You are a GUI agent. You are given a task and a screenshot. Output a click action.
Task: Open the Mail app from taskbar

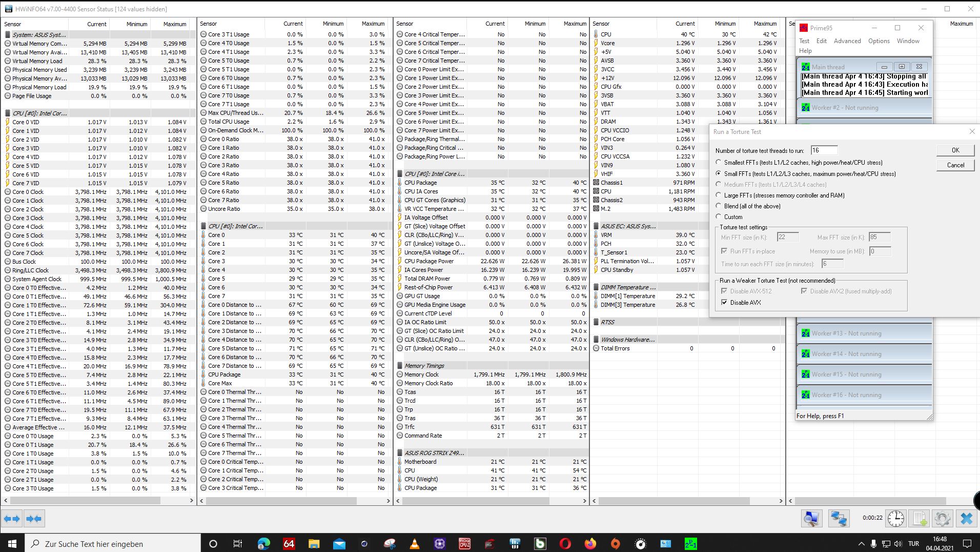339,544
